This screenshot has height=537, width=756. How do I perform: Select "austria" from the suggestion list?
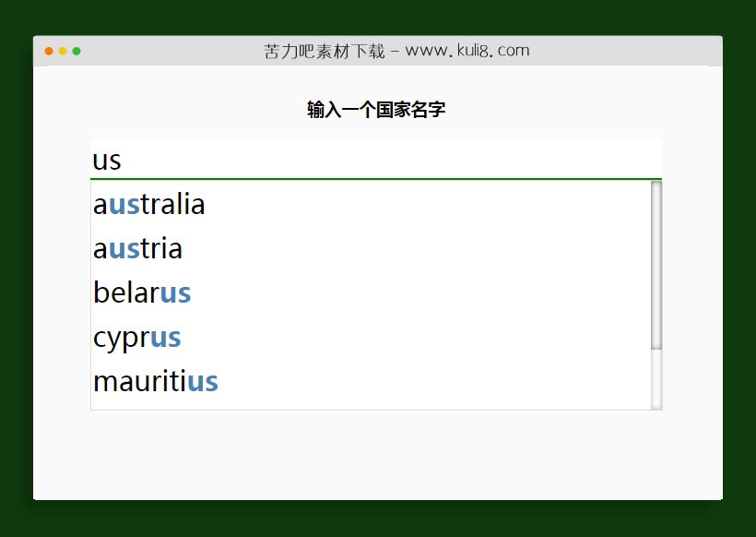[136, 248]
